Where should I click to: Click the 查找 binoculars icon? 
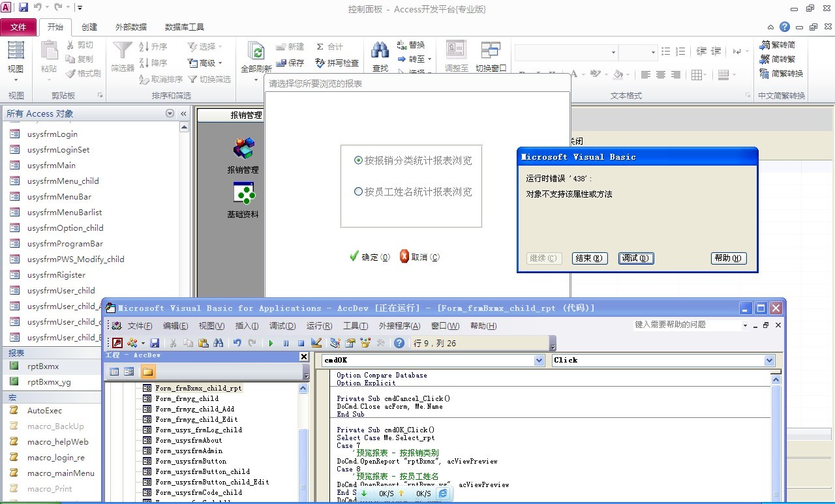[380, 51]
